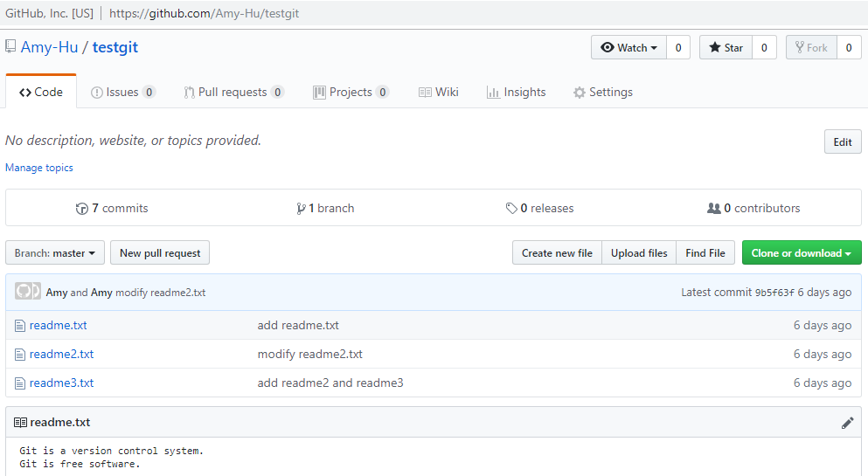868x476 pixels.
Task: Open the Wiki tab
Action: [439, 93]
